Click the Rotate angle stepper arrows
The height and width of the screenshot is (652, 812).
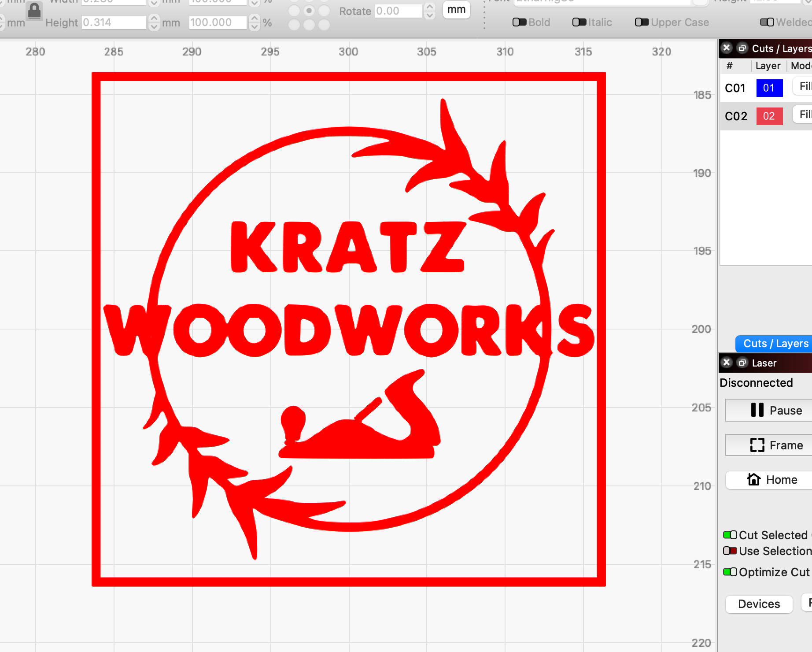(x=430, y=11)
